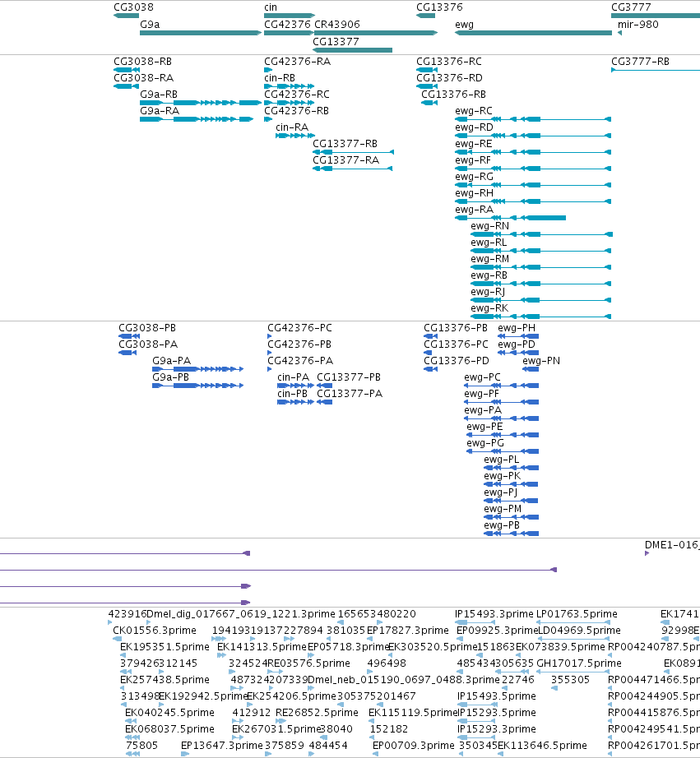This screenshot has height=758, width=700.
Task: Select EST EP17827.3prime
Action: pyautogui.click(x=408, y=631)
